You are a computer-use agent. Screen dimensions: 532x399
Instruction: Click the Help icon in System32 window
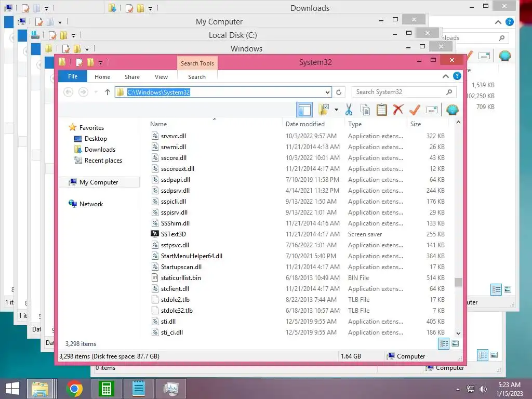point(457,76)
